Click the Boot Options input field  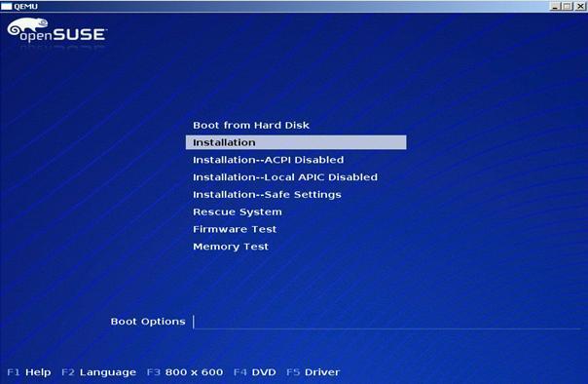point(386,322)
